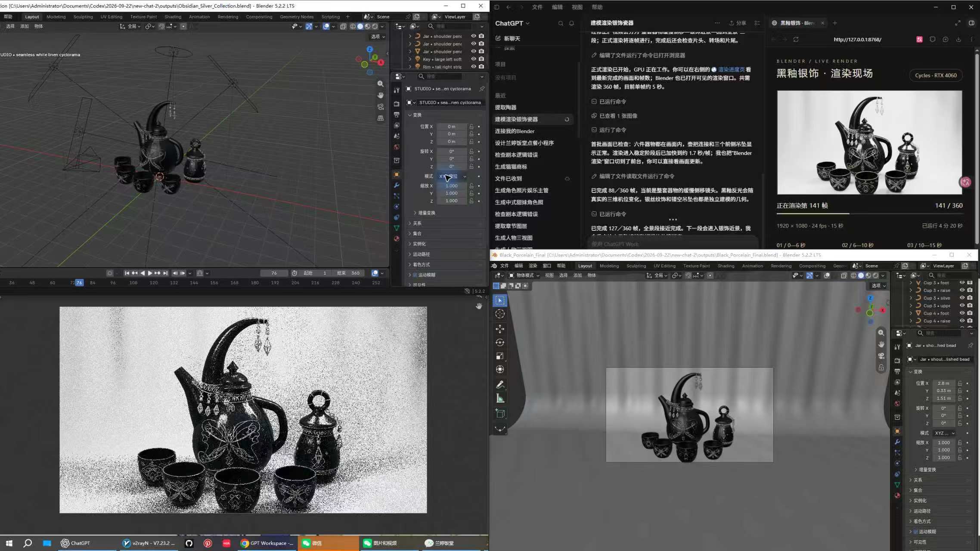Open Modifiers wrench tab in upper Blender properties

click(x=397, y=185)
